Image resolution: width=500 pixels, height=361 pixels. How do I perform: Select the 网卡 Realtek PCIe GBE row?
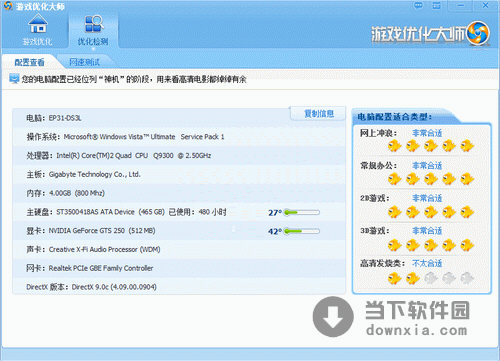(179, 268)
